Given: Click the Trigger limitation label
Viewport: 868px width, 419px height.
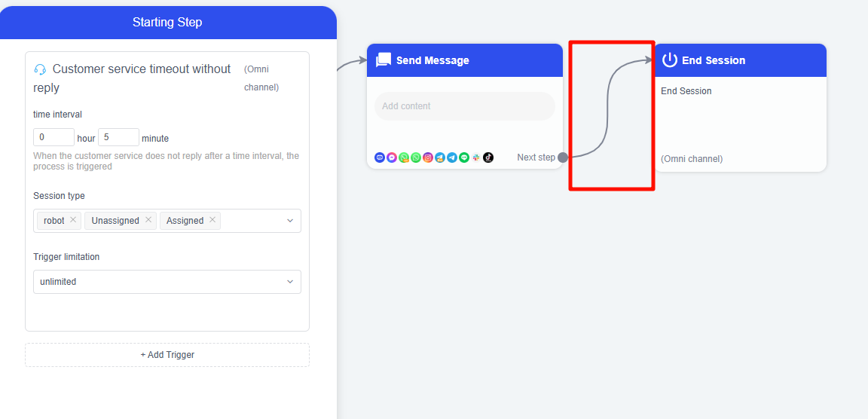Looking at the screenshot, I should (66, 257).
